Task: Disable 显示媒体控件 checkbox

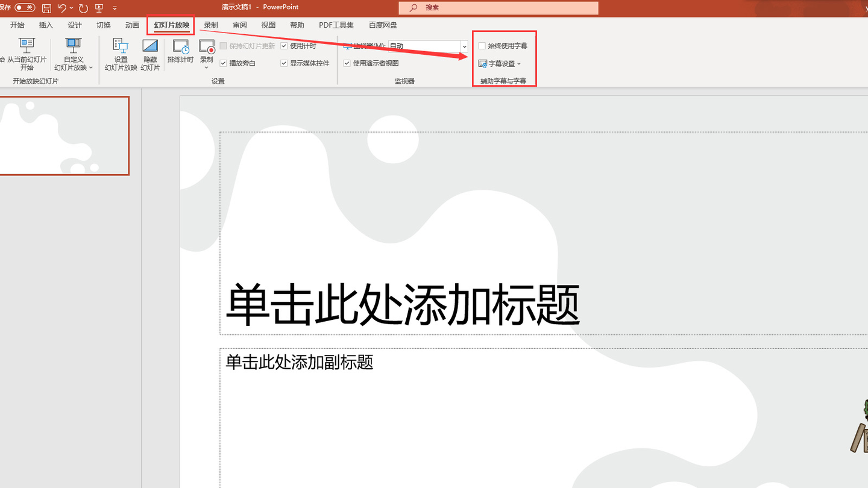Action: coord(283,63)
